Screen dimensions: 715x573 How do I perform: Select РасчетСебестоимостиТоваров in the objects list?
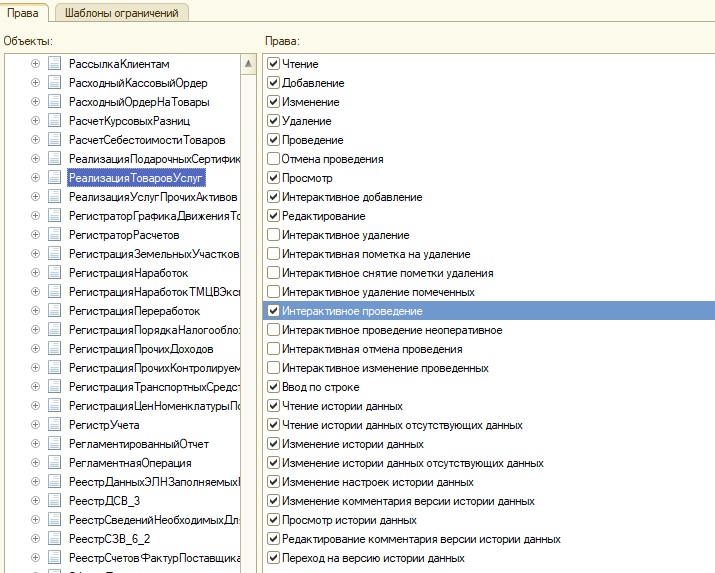pos(146,140)
